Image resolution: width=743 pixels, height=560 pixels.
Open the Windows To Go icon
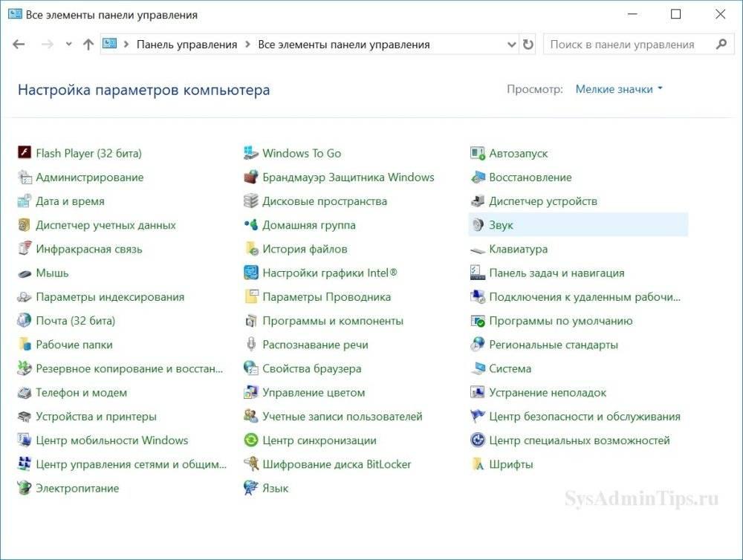250,153
